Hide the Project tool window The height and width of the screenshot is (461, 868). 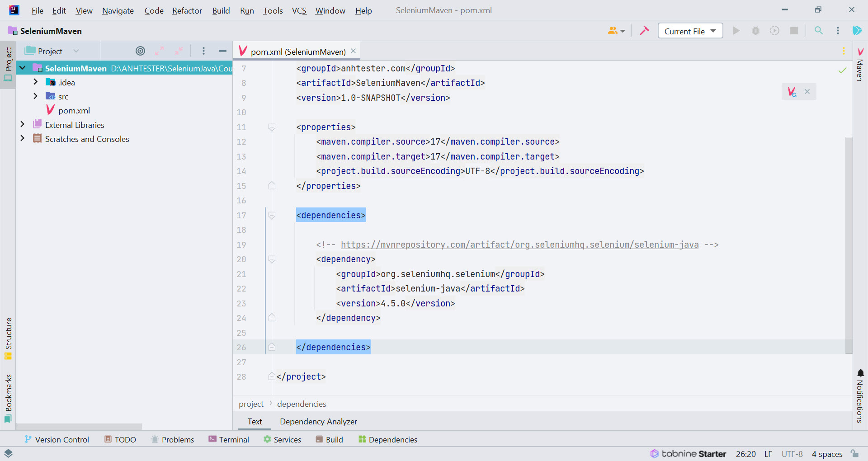222,51
